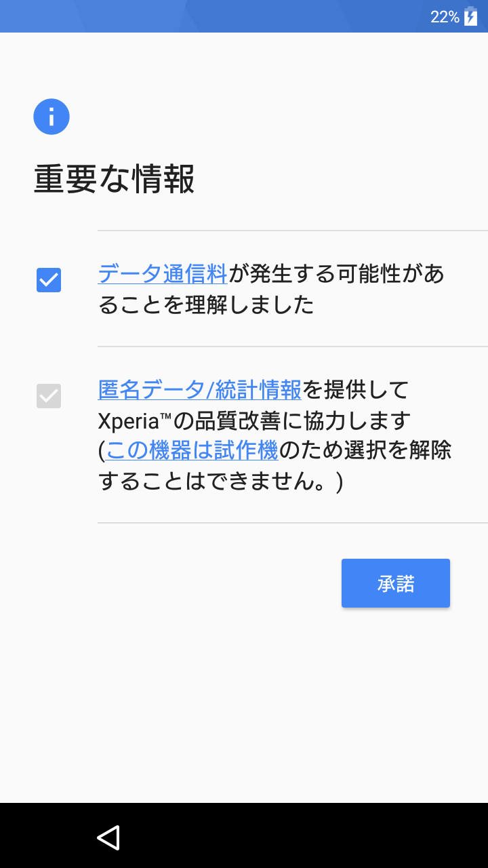Tap the empty black navigation bar area

[x=305, y=837]
